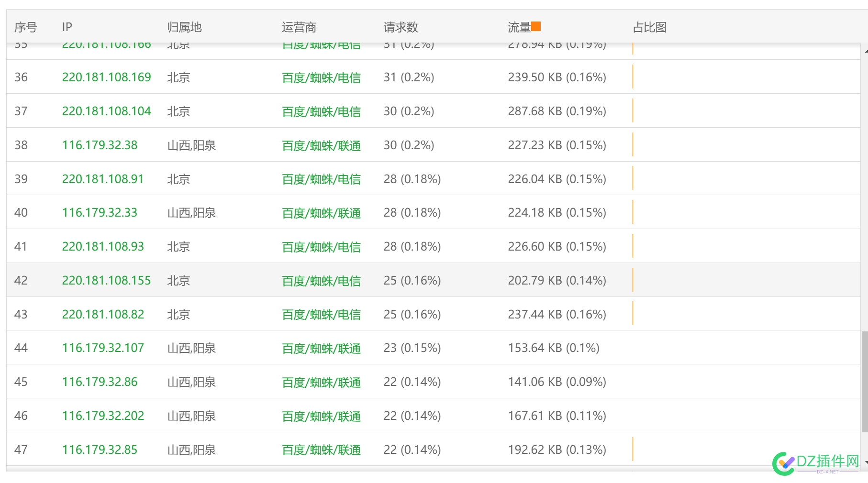Open IP link 116.179.32.33
The image size is (868, 483).
pos(100,212)
